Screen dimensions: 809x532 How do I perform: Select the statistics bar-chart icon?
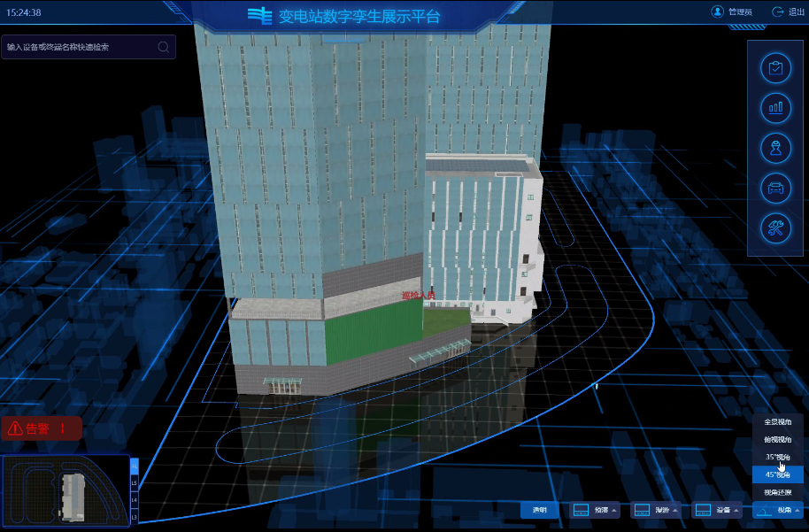[x=774, y=107]
